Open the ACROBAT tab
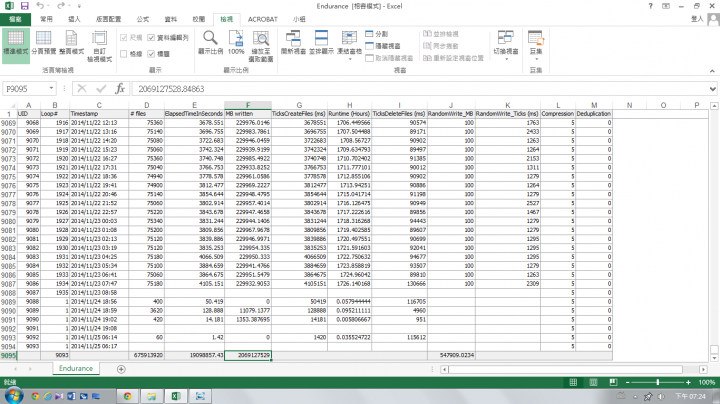Image resolution: width=720 pixels, height=404 pixels. coord(263,19)
